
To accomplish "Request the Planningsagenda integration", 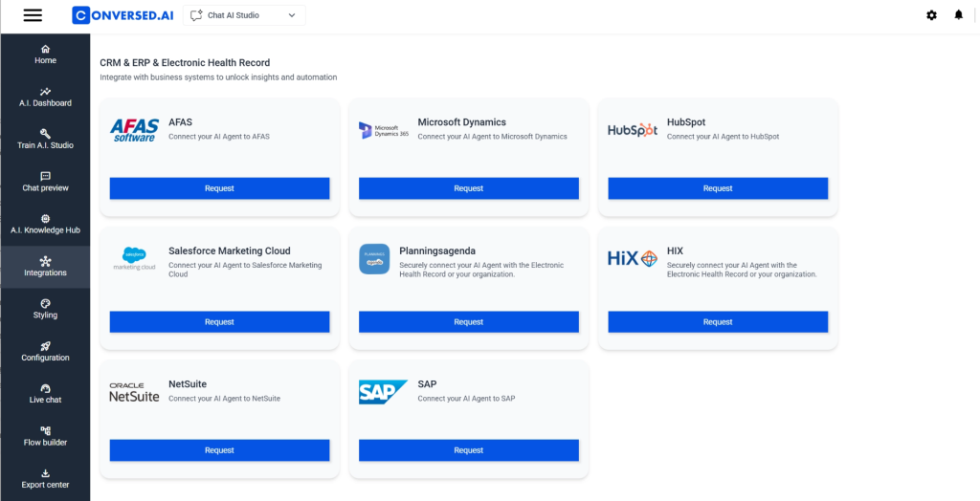I will (x=469, y=321).
